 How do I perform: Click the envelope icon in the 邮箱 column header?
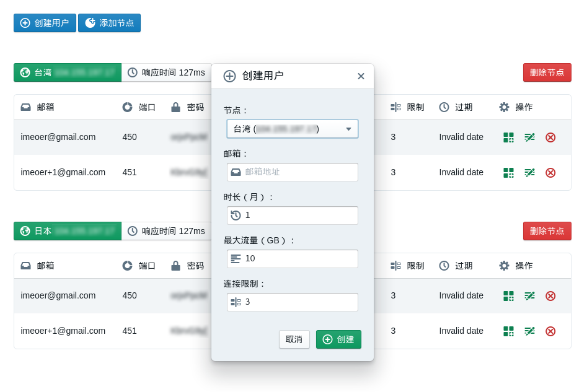click(x=25, y=107)
